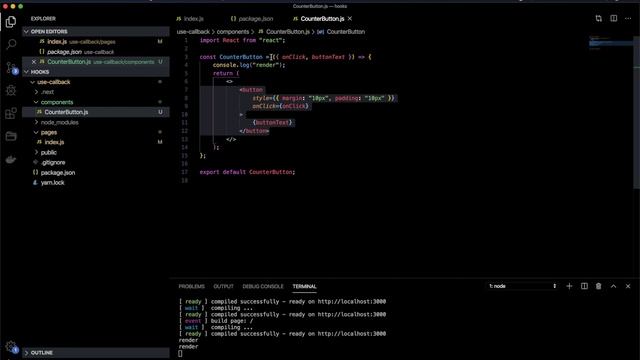
Task: Collapse the components folder
Action: (96, 102)
